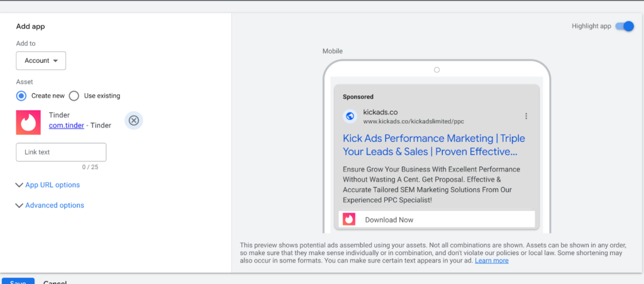This screenshot has width=644, height=284.
Task: Select the Use existing radio button
Action: point(74,96)
